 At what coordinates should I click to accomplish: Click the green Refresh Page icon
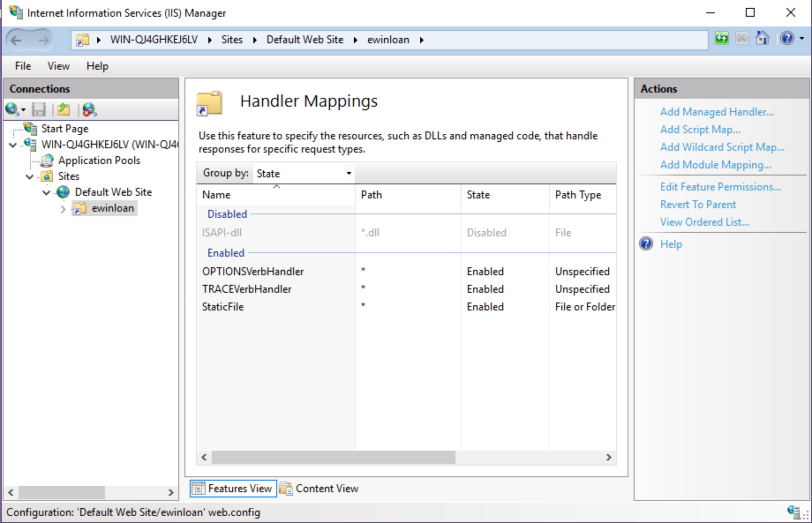722,38
